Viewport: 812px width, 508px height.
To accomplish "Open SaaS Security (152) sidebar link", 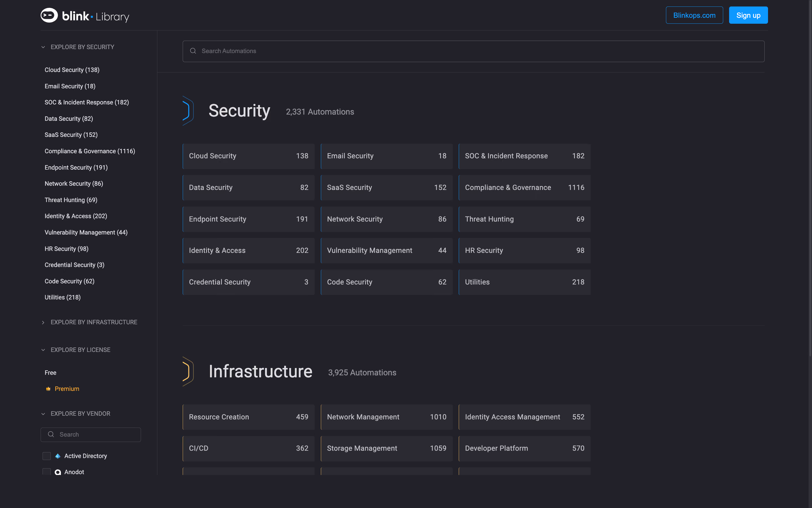I will point(71,135).
